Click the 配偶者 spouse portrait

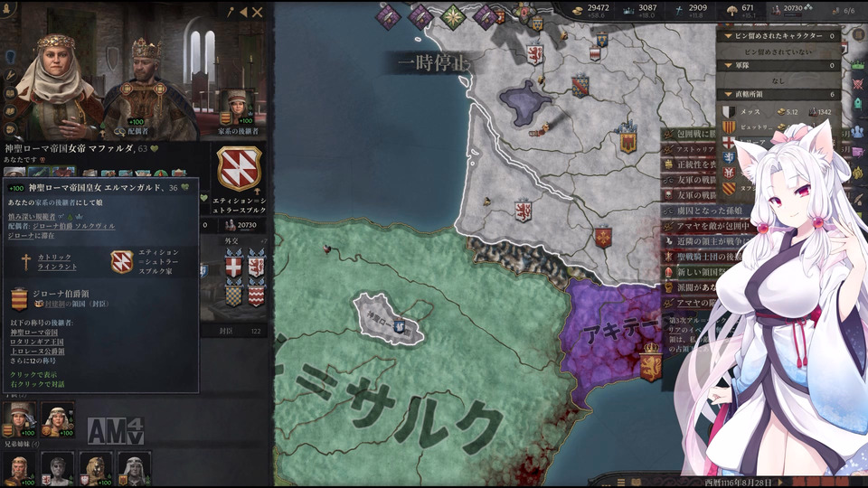click(146, 83)
